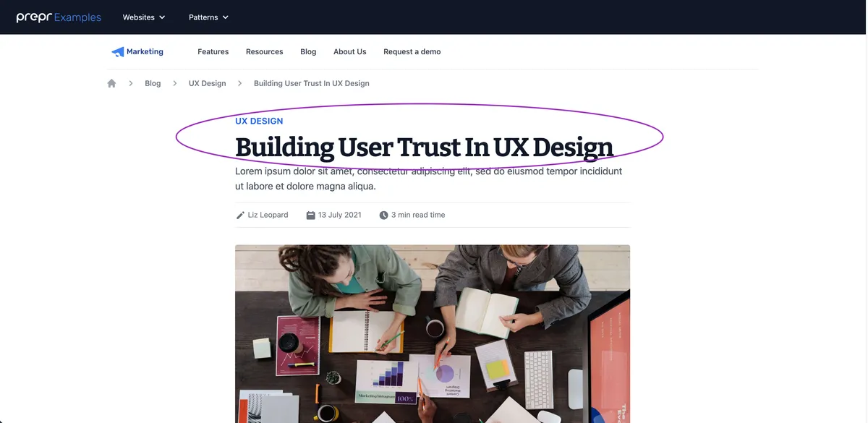Select Resources in the site navigation
The image size is (868, 423).
click(x=264, y=52)
